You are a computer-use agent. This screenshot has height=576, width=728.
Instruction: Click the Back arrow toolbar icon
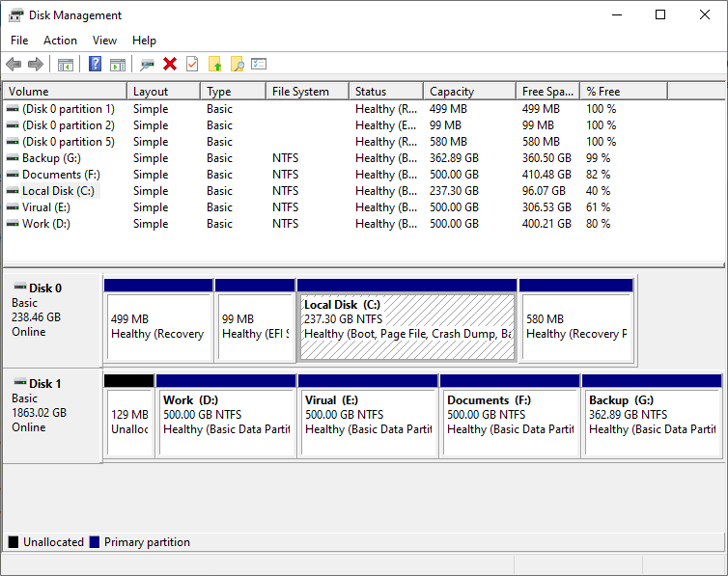14,65
